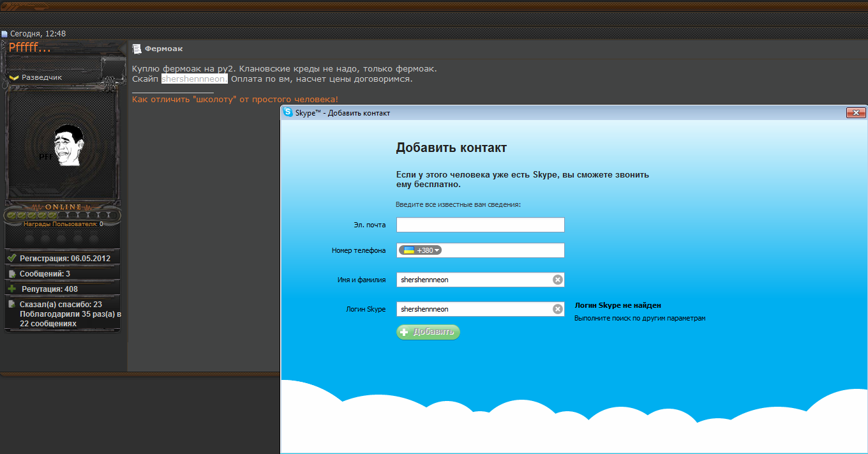Screen dimensions: 868x454
Task: Click the page icon beside Сказал(а) спасибо
Action: tap(11, 305)
